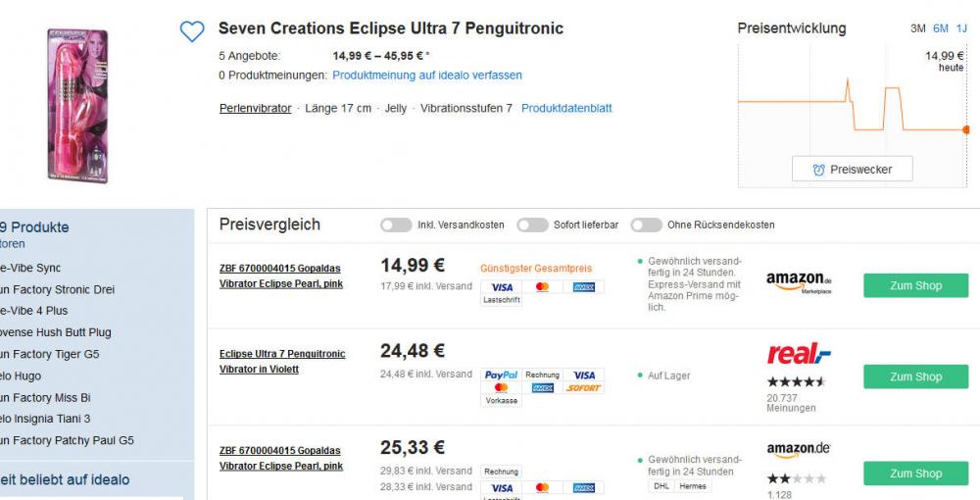Open Zum Shop for the 24,48 € offer
The image size is (980, 500).
point(915,376)
